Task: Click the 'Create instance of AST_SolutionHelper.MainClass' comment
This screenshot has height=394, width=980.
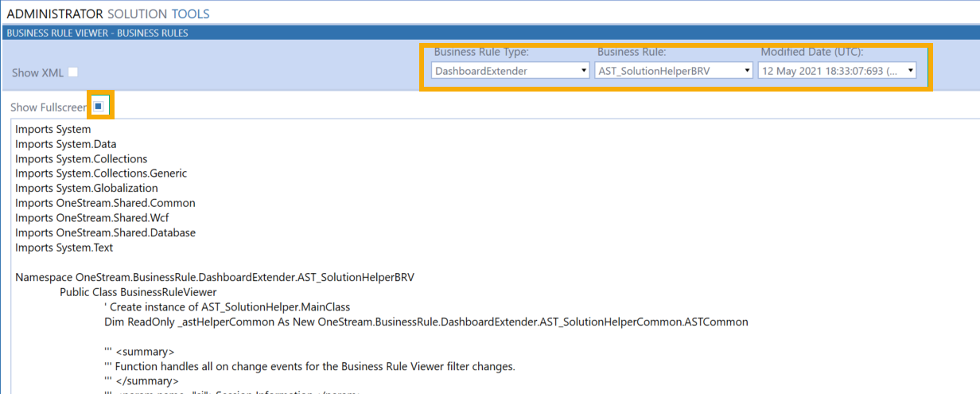Action: coord(227,306)
